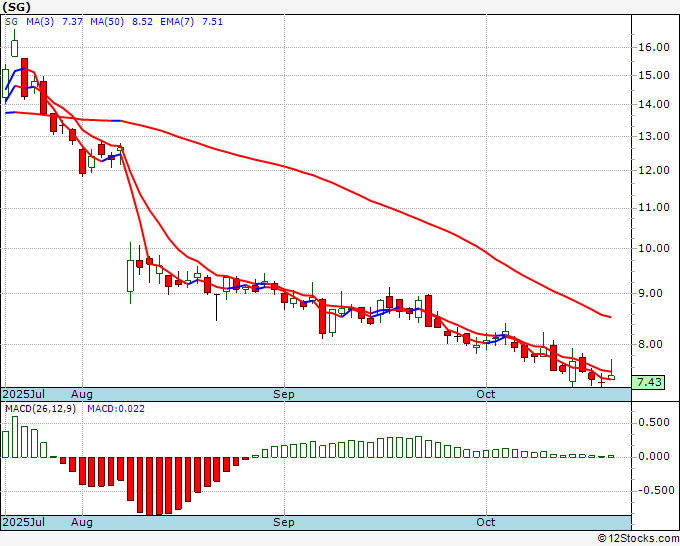Click the current price tag 7.43
680x546 pixels.
point(648,383)
